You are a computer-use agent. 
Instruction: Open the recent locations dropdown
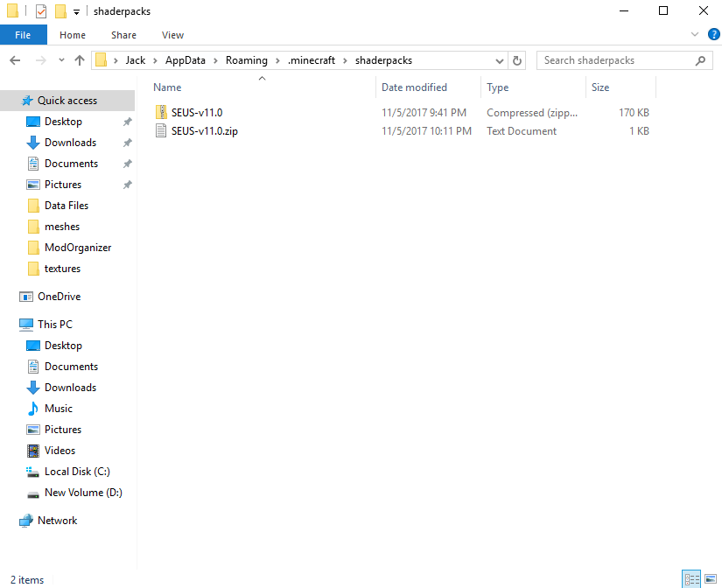(61, 60)
